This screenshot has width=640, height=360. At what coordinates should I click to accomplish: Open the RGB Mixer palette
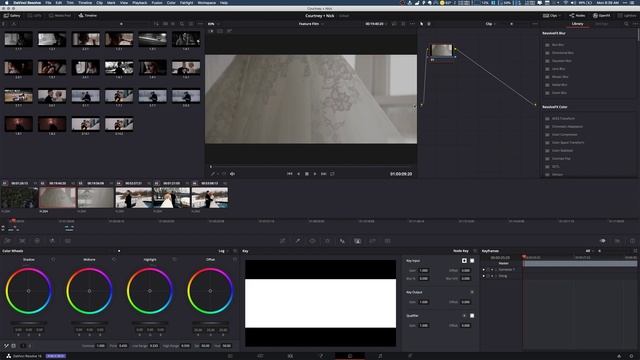click(x=52, y=241)
